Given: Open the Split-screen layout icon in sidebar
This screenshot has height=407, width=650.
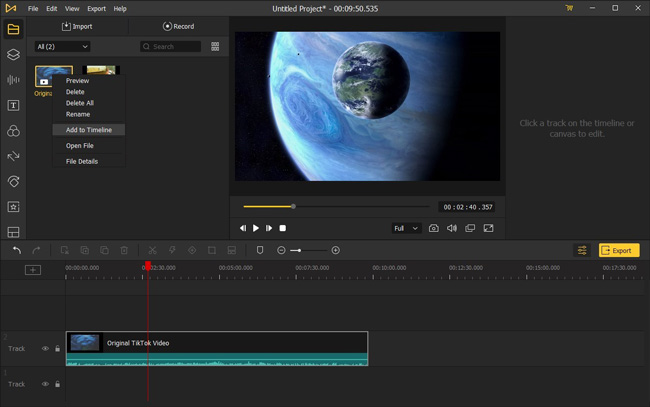Looking at the screenshot, I should (x=13, y=232).
